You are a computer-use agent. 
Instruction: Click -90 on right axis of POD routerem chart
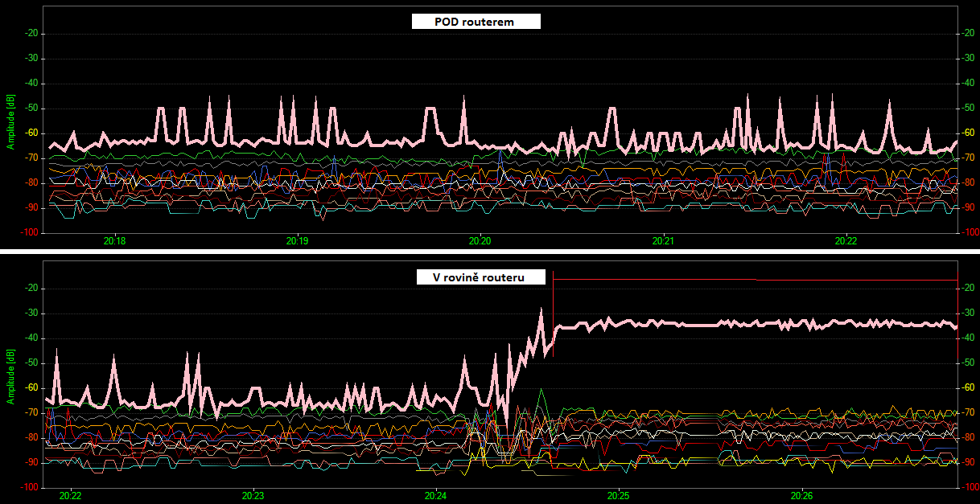coord(968,207)
